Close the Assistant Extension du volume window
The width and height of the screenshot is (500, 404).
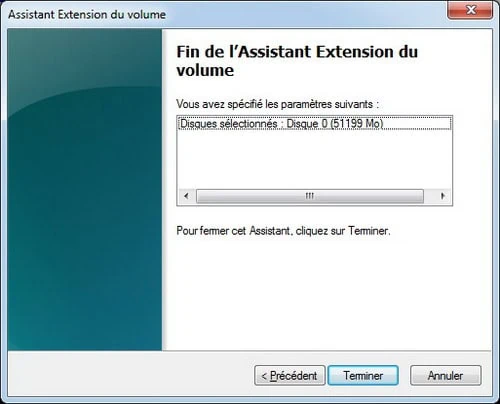tap(470, 10)
